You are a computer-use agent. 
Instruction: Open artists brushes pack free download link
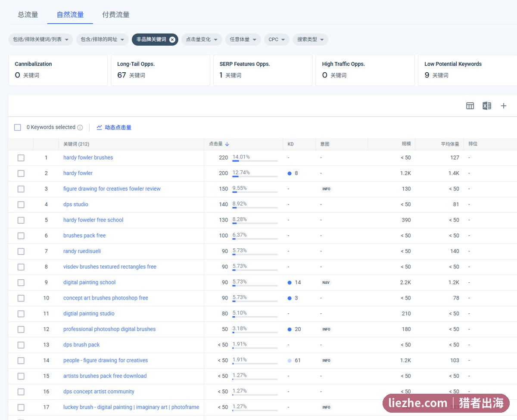tap(105, 376)
